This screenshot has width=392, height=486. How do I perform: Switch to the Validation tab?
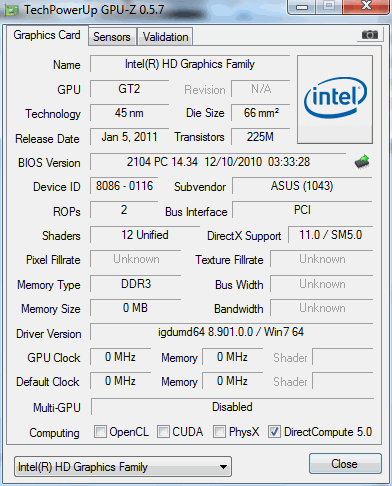point(165,37)
